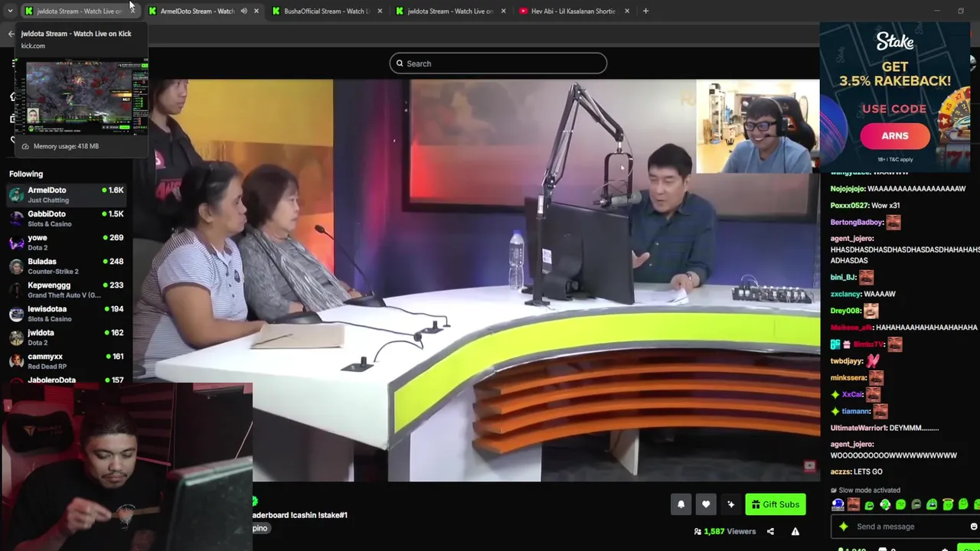
Task: Click Memory usage: 418 MB text
Action: 66,146
